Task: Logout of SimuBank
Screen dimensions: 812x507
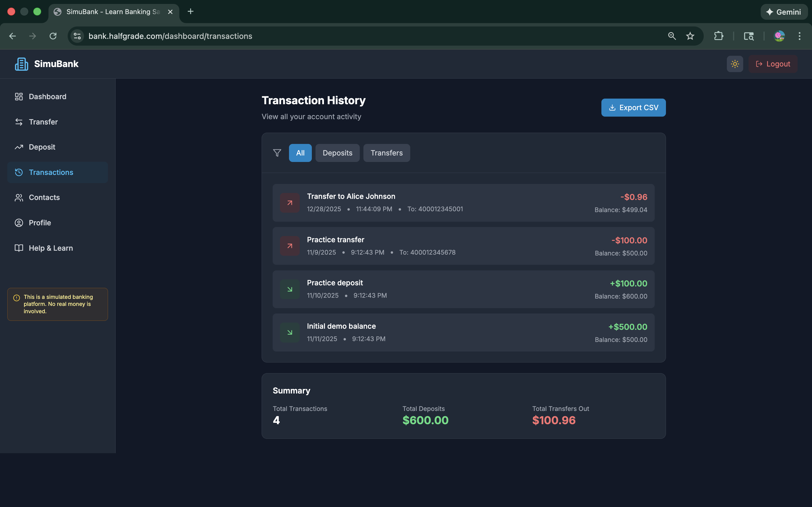Action: click(773, 64)
